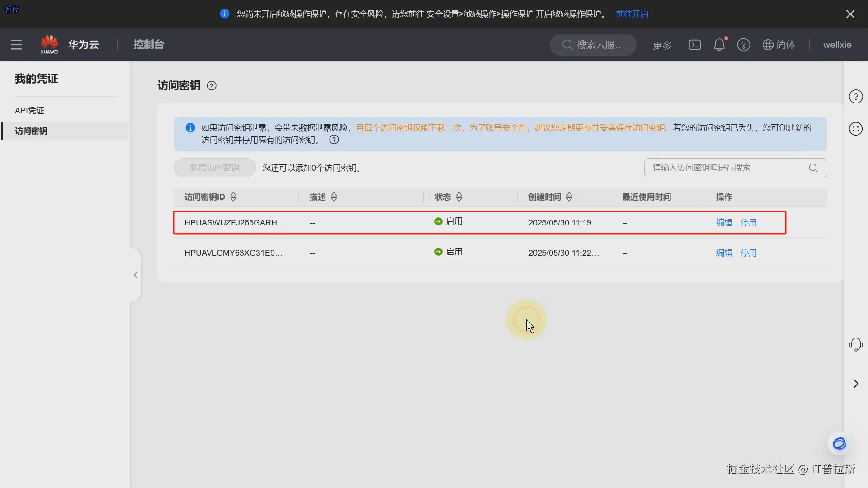Sort the table by 状态
Image resolution: width=868 pixels, height=488 pixels.
459,197
